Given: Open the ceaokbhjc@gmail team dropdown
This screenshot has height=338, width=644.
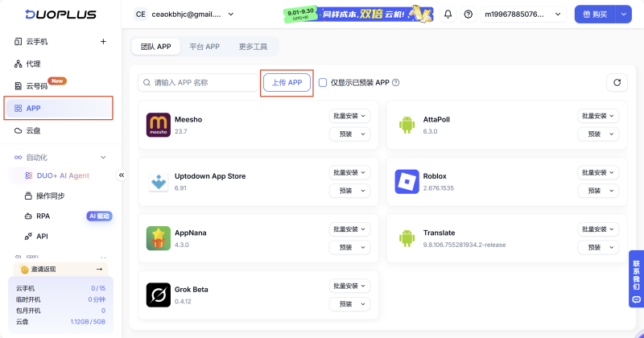Looking at the screenshot, I should point(184,14).
